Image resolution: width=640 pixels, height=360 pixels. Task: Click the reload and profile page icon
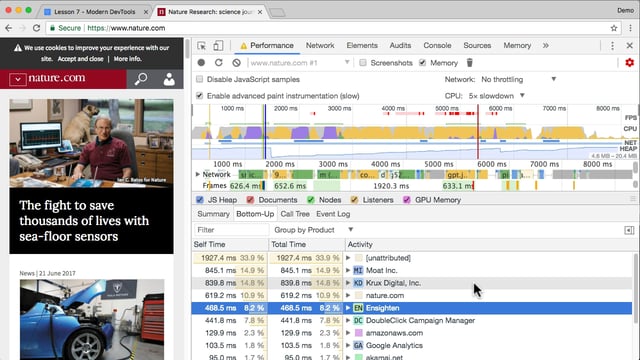(219, 63)
